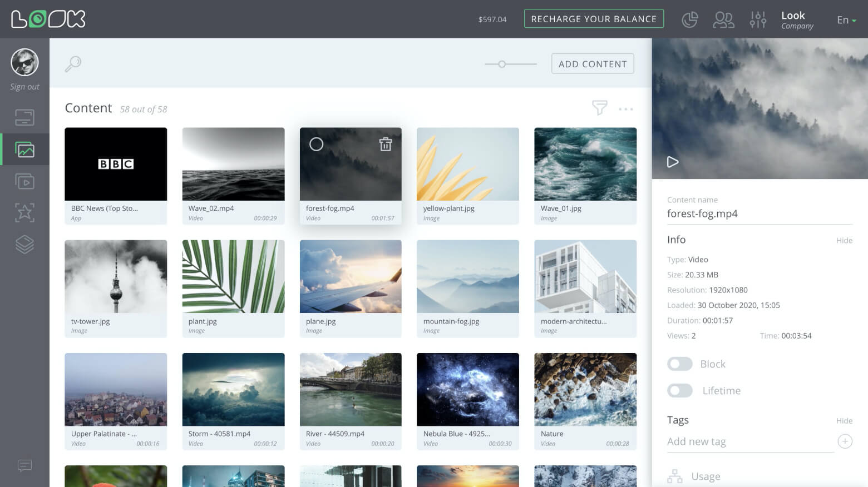The height and width of the screenshot is (487, 868).
Task: Hide the Info section
Action: coord(844,240)
